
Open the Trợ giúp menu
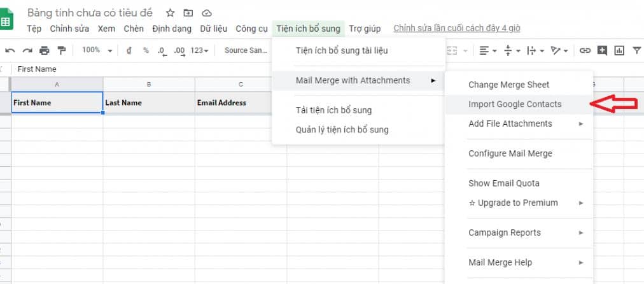click(365, 29)
